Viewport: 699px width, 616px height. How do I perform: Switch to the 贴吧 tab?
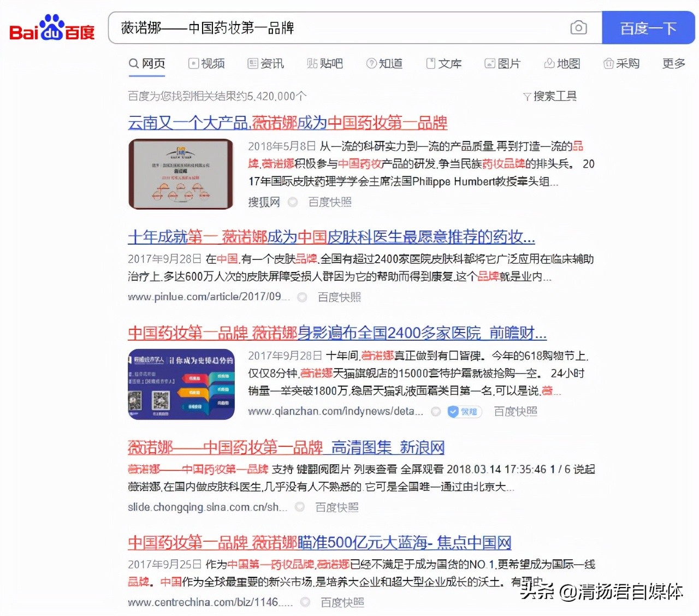[x=325, y=63]
